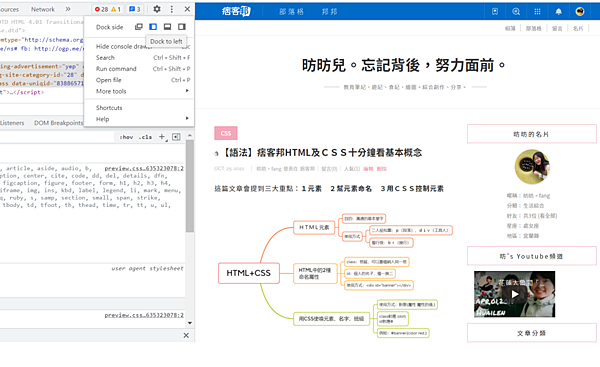This screenshot has height=367, width=600.
Task: Click the styles pane scroll down arrow
Action: (190, 323)
